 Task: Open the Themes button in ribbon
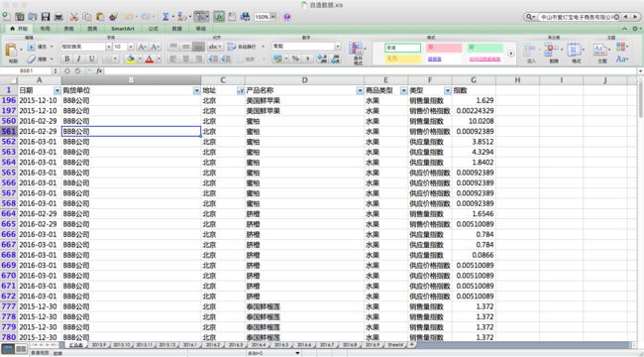tap(601, 53)
